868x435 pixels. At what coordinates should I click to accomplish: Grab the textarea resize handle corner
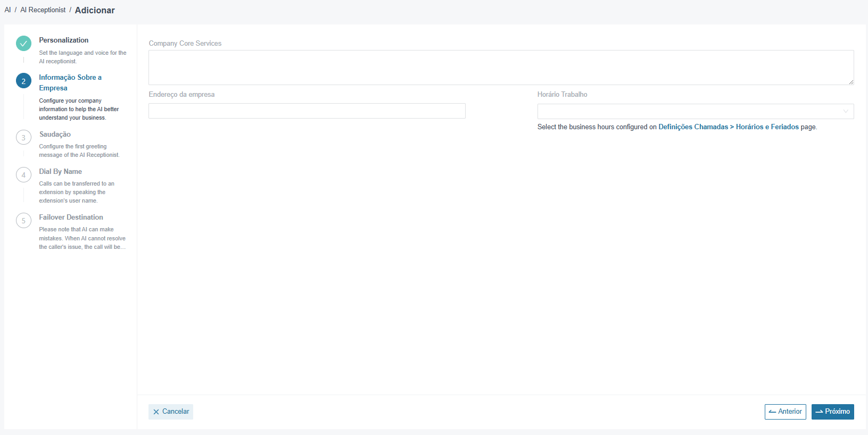[x=851, y=82]
